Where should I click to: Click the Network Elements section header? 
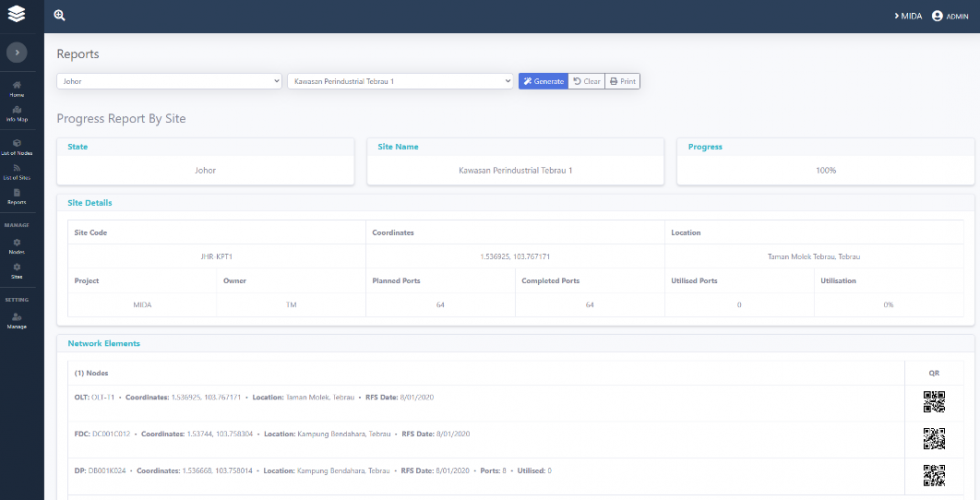(x=104, y=344)
